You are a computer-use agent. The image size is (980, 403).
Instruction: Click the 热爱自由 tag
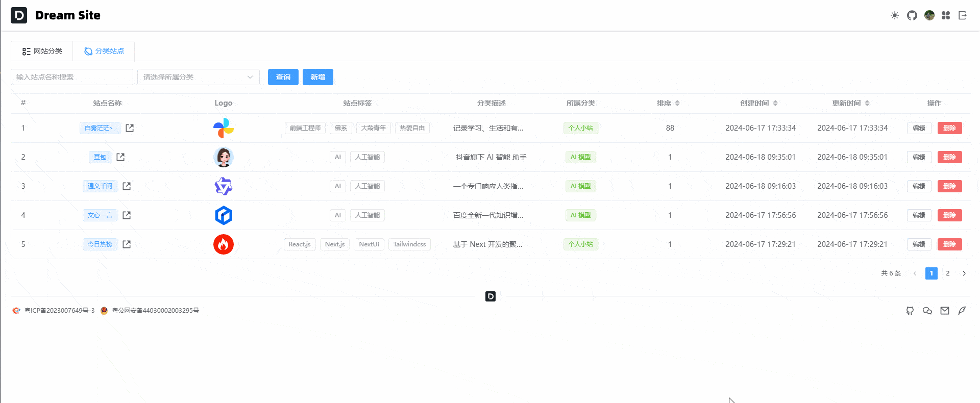click(412, 128)
